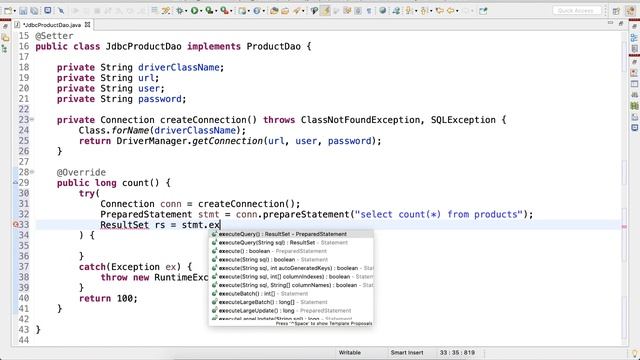Screen dimensions: 640x360
Task: Open the Run dropdown arrow
Action: click(201, 11)
